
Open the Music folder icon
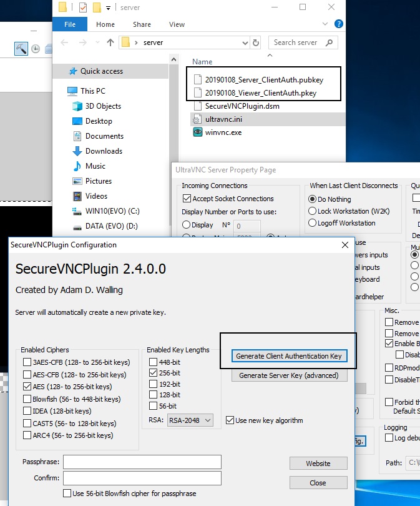point(77,166)
